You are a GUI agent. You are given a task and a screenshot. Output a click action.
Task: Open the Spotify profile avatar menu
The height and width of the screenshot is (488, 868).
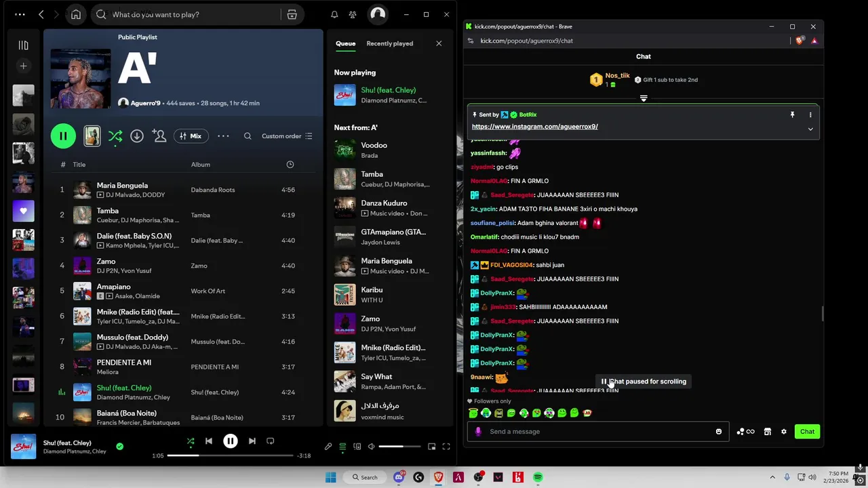coord(378,14)
